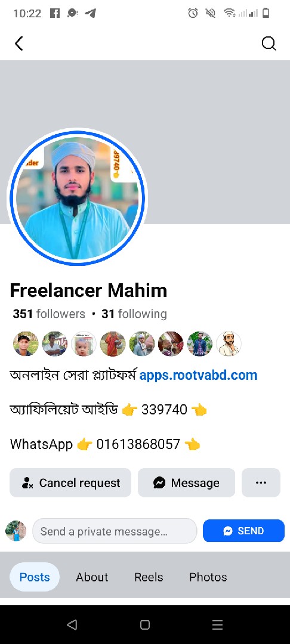
Task: Tap the Facebook notification icon in status bar
Action: click(x=55, y=13)
